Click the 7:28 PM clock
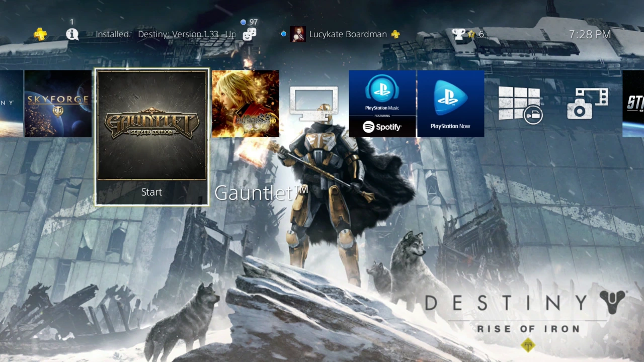 click(x=590, y=34)
